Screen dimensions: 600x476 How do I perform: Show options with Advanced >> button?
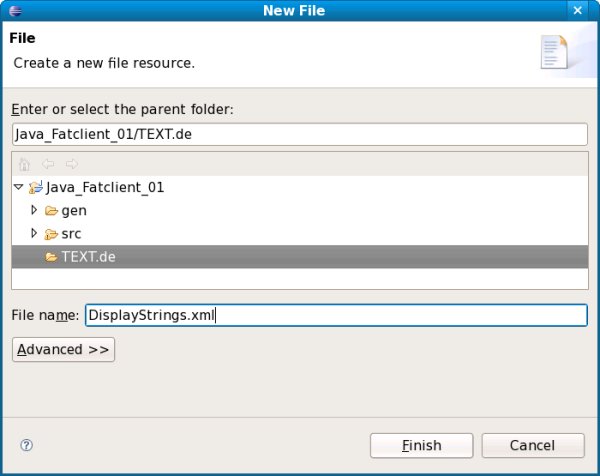(63, 349)
